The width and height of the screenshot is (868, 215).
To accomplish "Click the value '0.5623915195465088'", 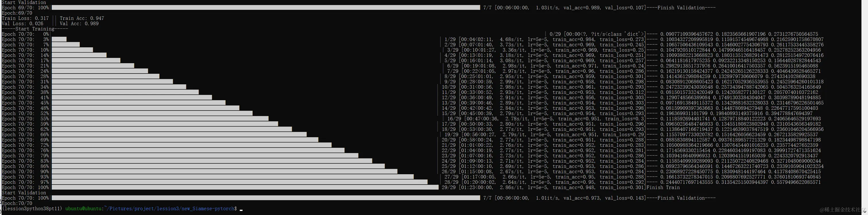I will [793, 66].
